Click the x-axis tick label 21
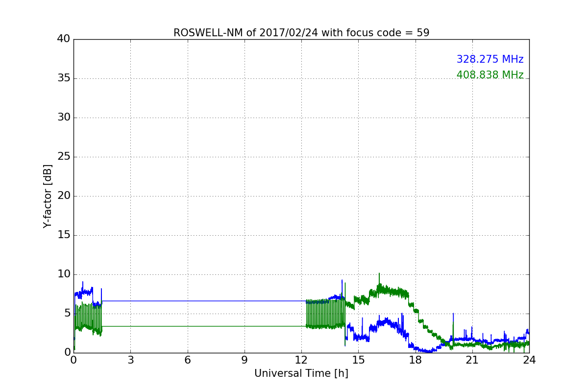Image resolution: width=588 pixels, height=392 pixels. click(x=472, y=360)
